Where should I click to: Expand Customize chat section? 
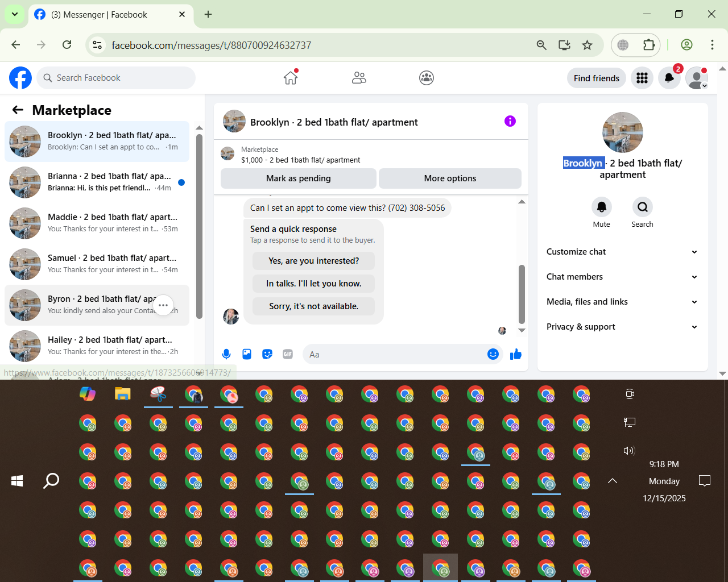click(x=622, y=252)
